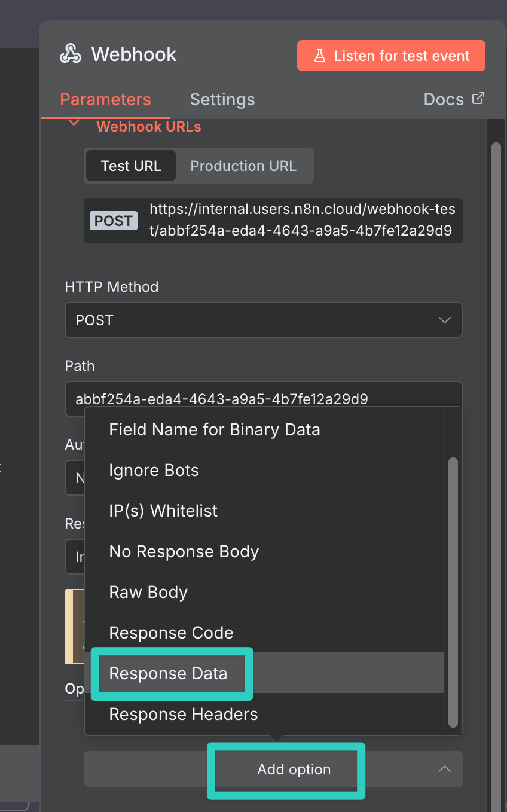Click the Webhook node icon
The width and height of the screenshot is (507, 812).
(71, 54)
